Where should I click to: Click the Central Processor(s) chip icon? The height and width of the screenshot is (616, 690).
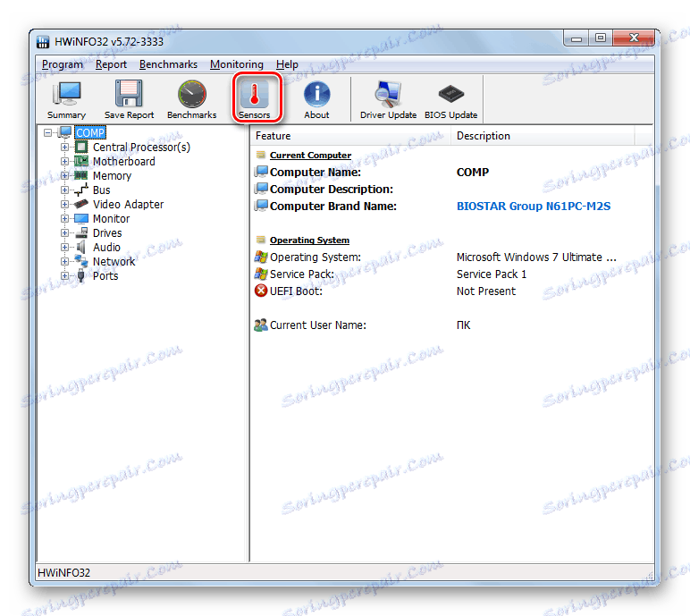[81, 147]
